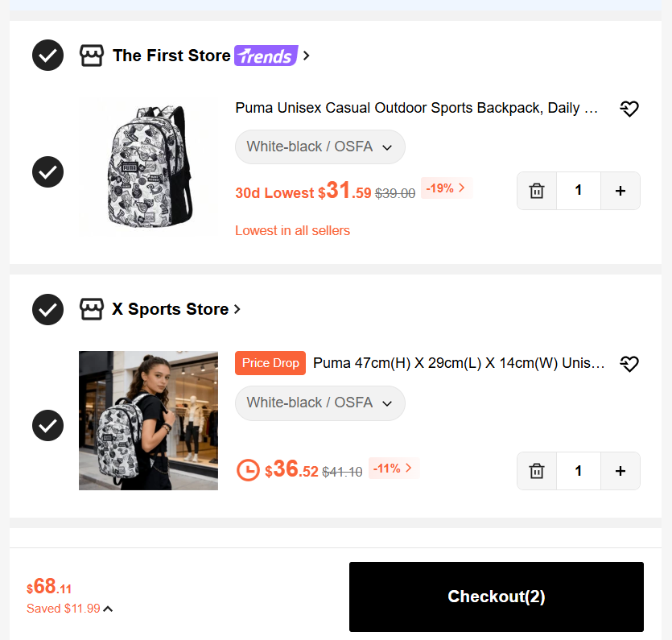Uncheck all items from X Sports Store
672x640 pixels.
48,309
